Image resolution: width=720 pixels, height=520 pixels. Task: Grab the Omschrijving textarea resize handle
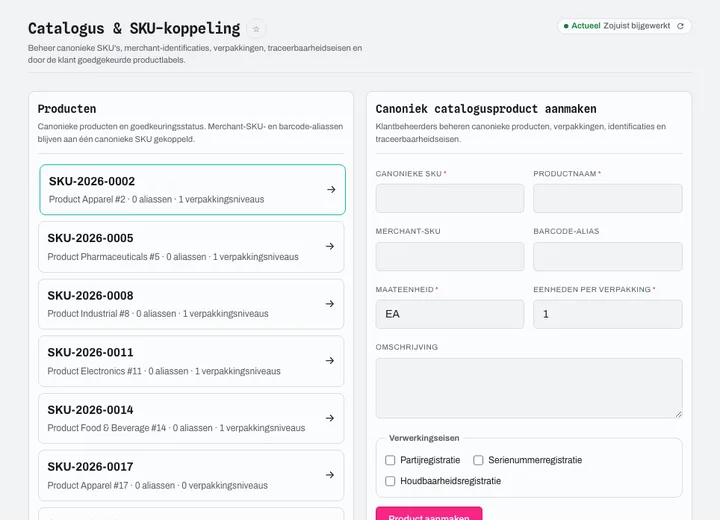tap(679, 414)
